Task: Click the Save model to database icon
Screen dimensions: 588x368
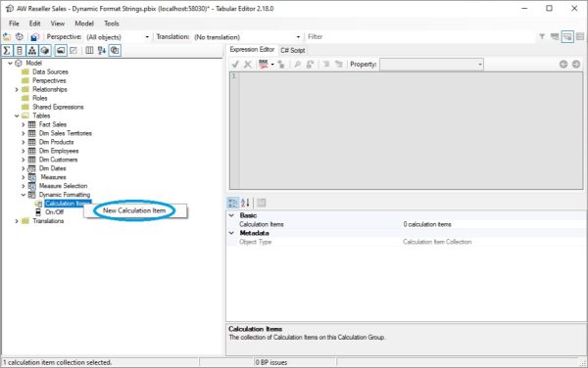Action: point(34,36)
